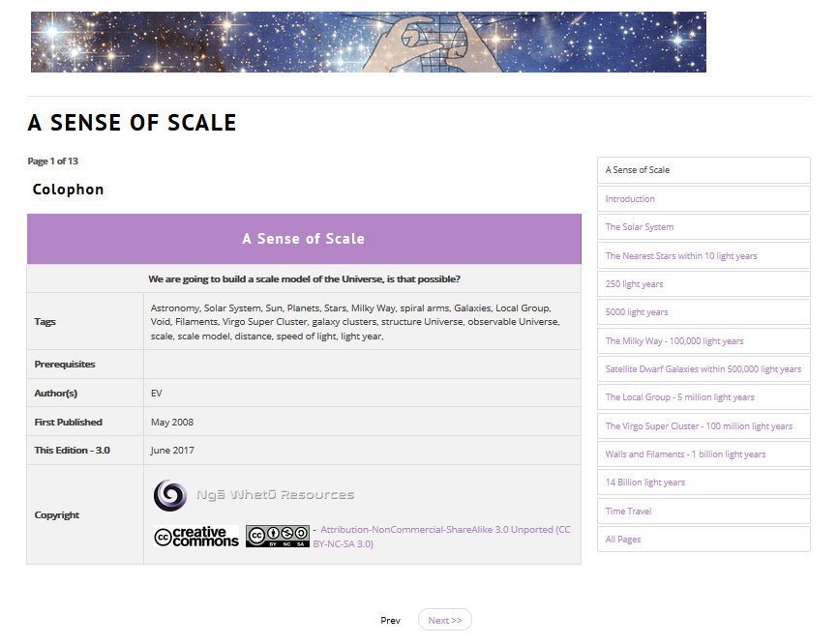Click the CC BY-NC-SA license badge

[277, 537]
